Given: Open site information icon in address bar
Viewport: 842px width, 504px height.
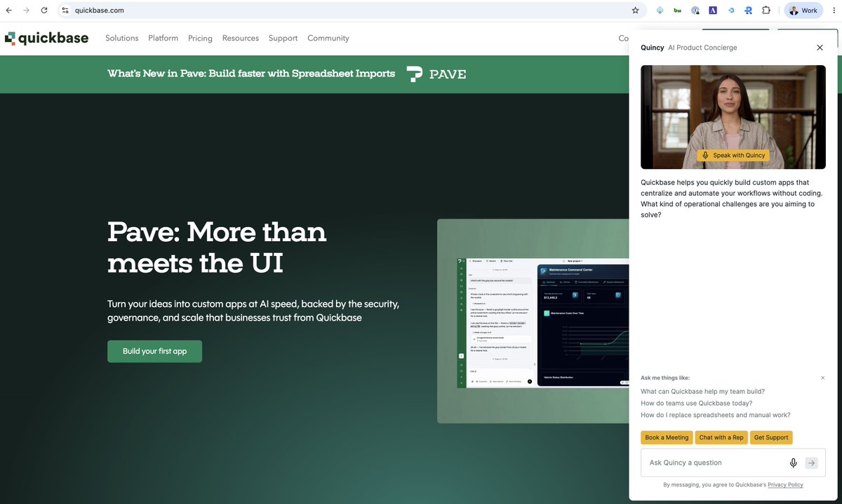Looking at the screenshot, I should [65, 11].
